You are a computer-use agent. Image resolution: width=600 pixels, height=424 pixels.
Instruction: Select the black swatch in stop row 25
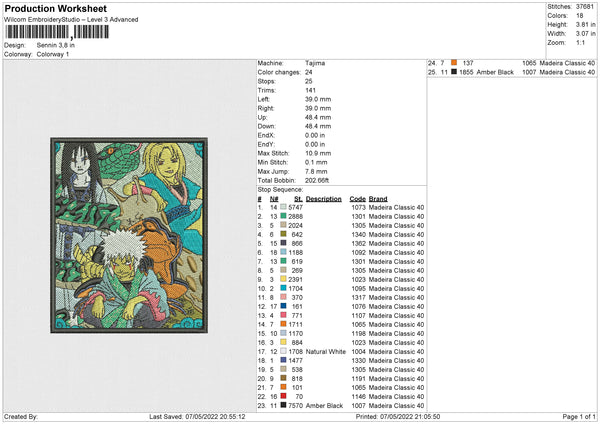tap(454, 72)
